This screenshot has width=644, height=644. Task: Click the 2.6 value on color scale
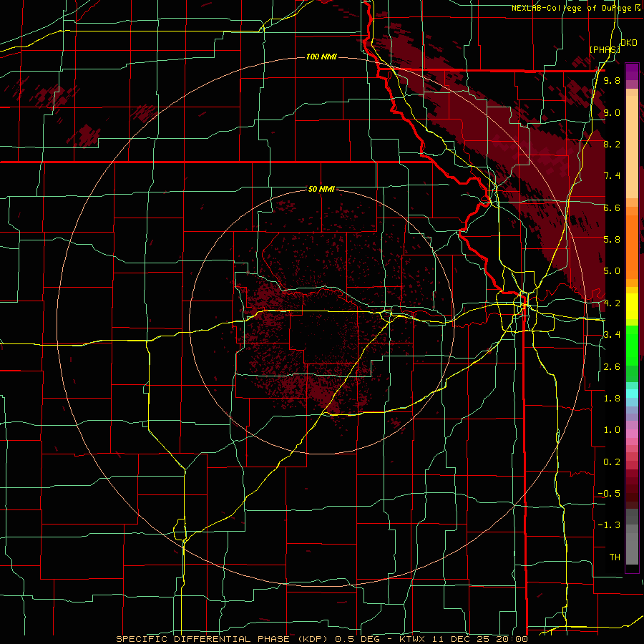612,367
